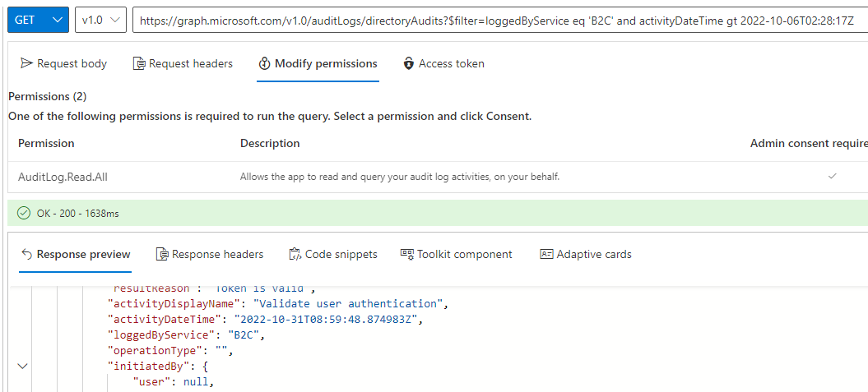
Task: Switch to the Request headers tab
Action: coord(183,63)
